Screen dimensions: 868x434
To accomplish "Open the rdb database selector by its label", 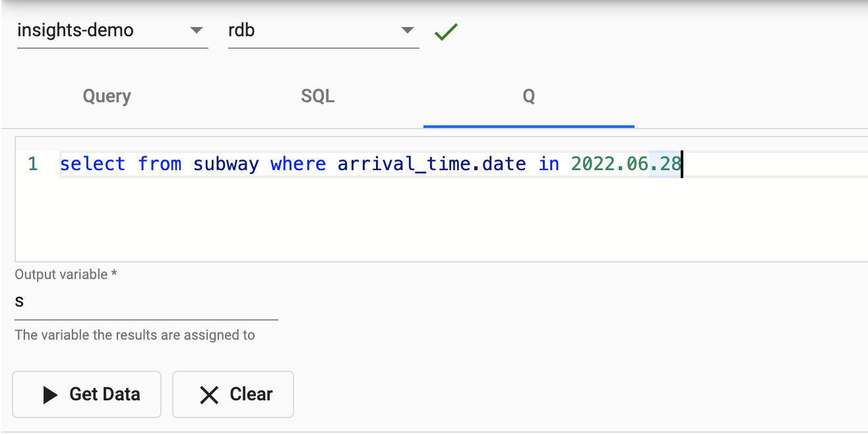I will click(241, 30).
